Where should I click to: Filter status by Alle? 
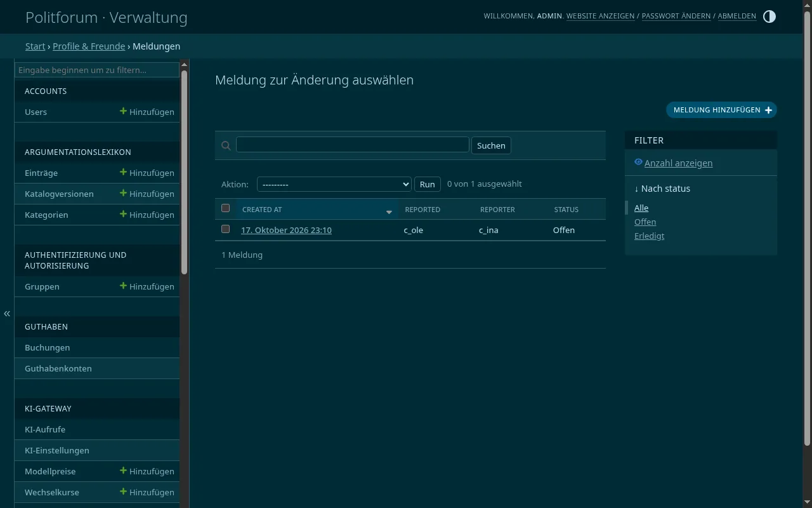click(x=641, y=208)
